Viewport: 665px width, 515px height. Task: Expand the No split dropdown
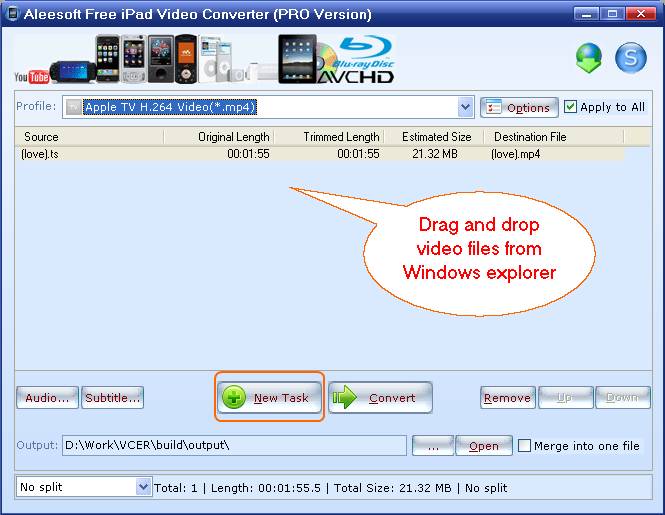point(143,487)
